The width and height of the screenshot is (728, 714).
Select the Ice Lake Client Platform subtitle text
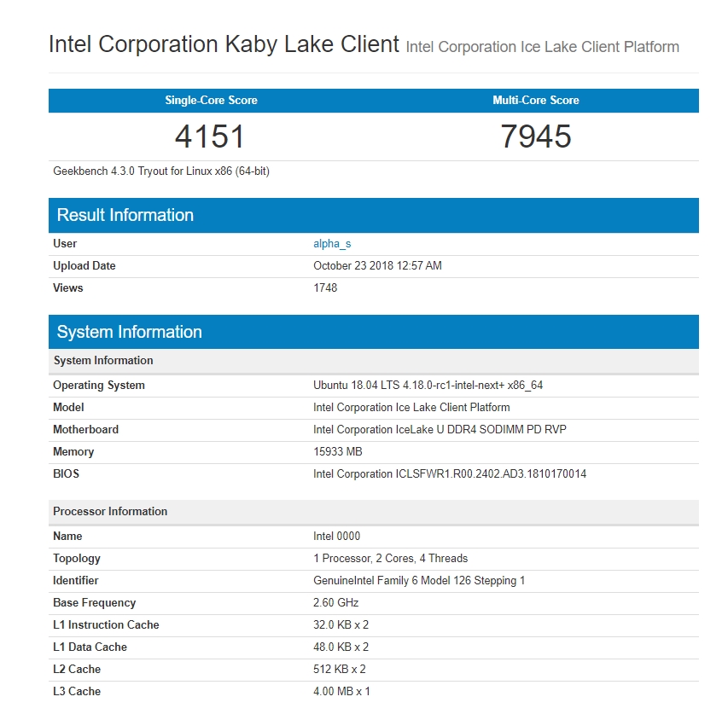tap(542, 47)
